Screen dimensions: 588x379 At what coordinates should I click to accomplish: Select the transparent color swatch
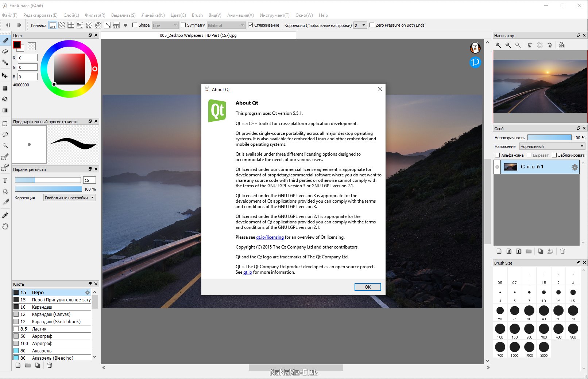(32, 46)
